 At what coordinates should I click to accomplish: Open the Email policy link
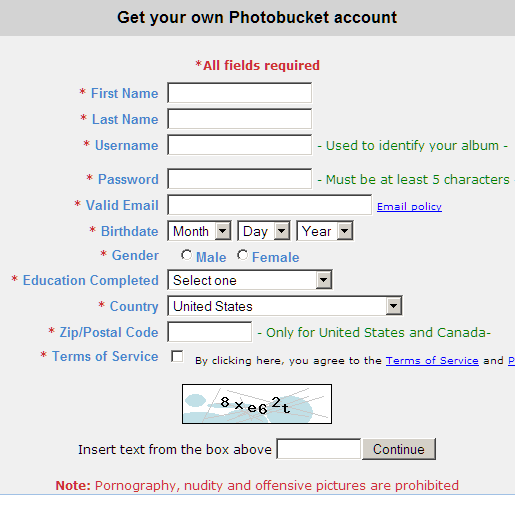409,207
